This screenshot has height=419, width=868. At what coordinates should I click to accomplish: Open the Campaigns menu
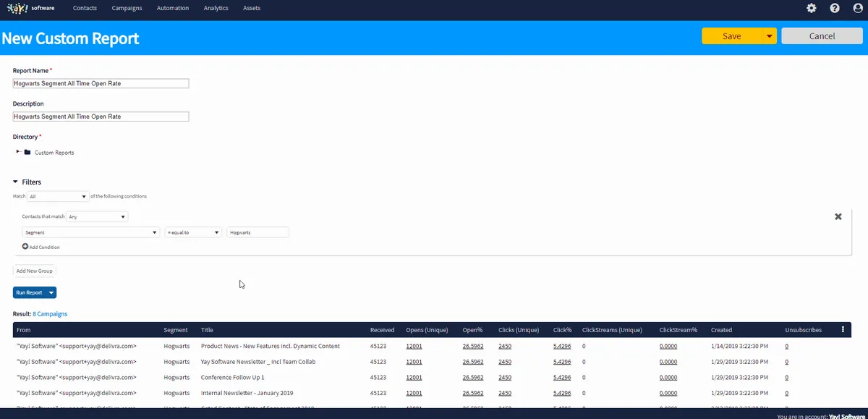(x=127, y=8)
